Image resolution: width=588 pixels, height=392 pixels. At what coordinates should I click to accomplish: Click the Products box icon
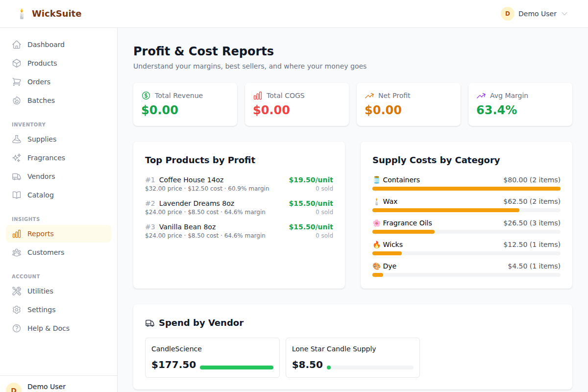point(17,63)
